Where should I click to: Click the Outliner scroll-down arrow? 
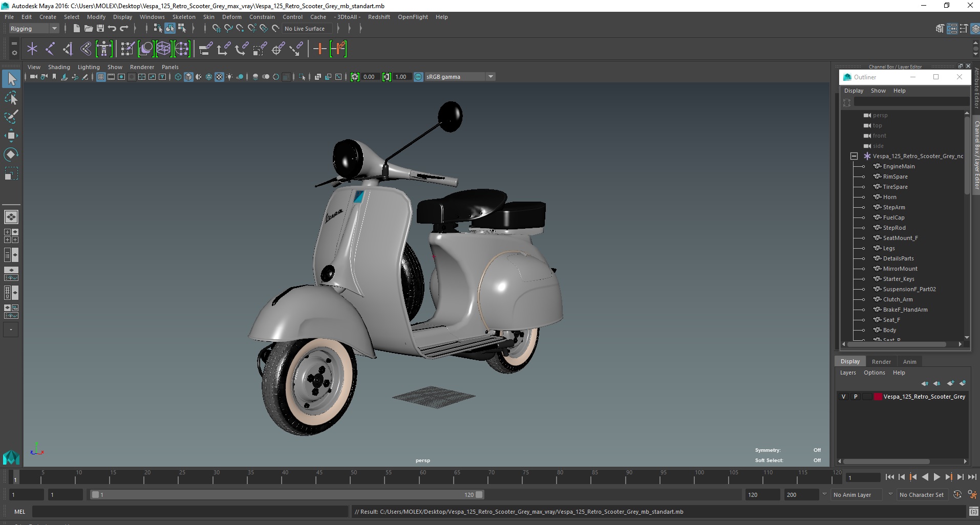pyautogui.click(x=967, y=337)
